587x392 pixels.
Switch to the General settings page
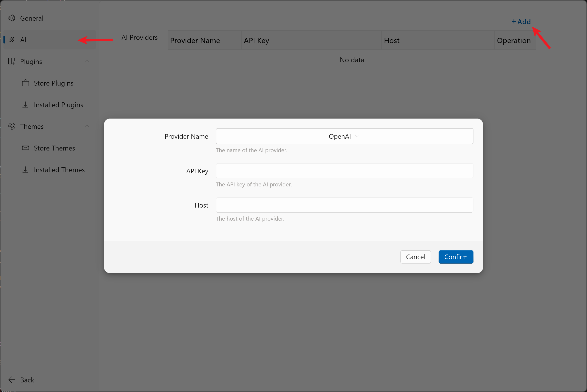[x=31, y=18]
